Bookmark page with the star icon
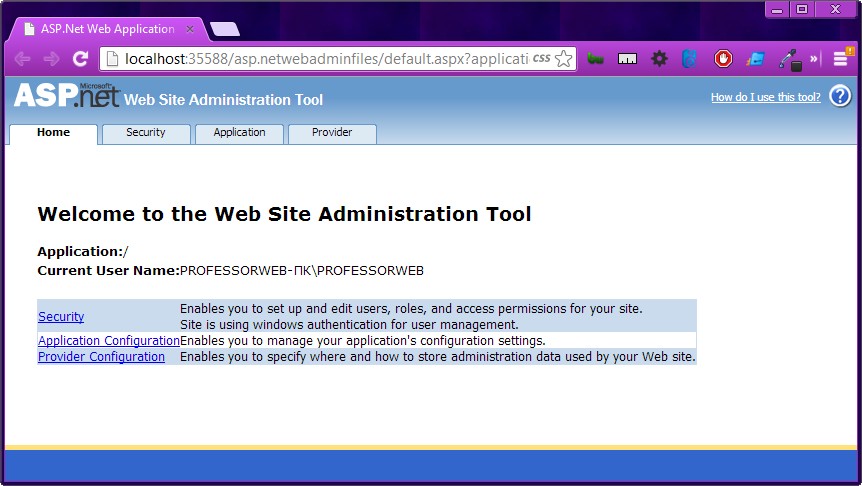862x486 pixels. click(x=563, y=58)
